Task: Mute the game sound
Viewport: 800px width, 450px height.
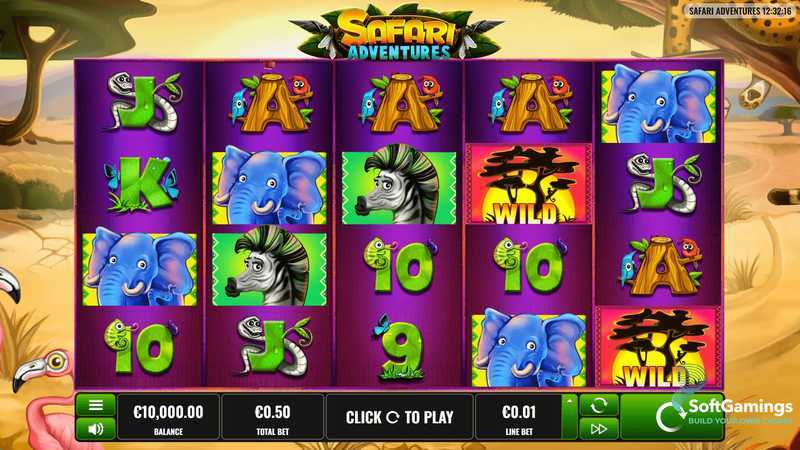Action: (95, 429)
